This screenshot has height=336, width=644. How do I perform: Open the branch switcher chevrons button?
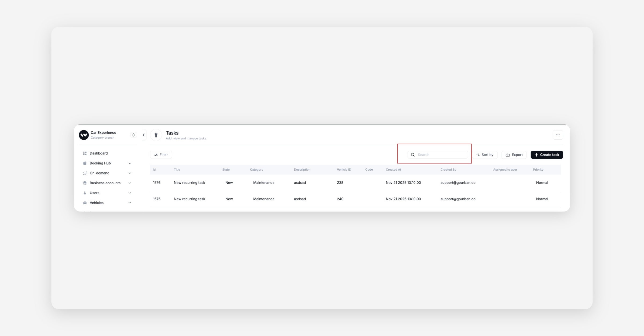134,135
